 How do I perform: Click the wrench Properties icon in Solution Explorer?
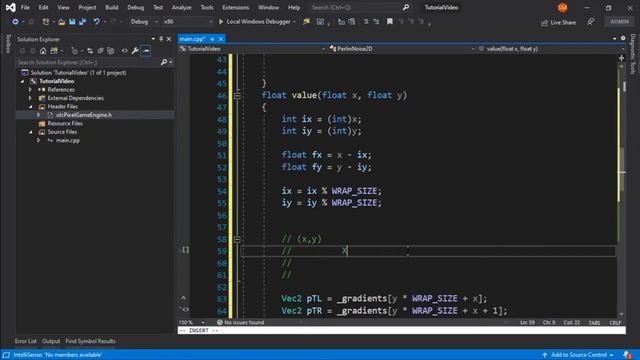click(135, 51)
